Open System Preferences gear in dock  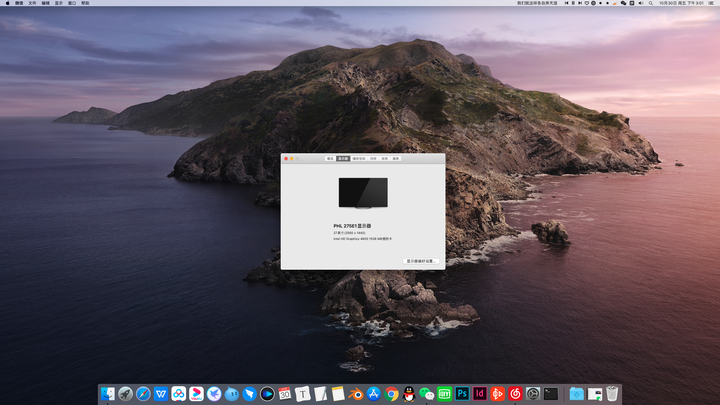click(x=533, y=394)
